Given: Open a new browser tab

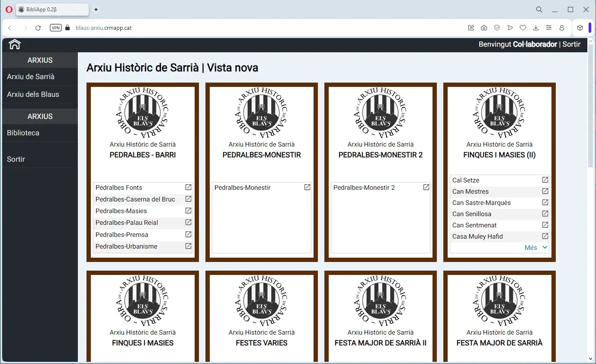Looking at the screenshot, I should click(96, 10).
